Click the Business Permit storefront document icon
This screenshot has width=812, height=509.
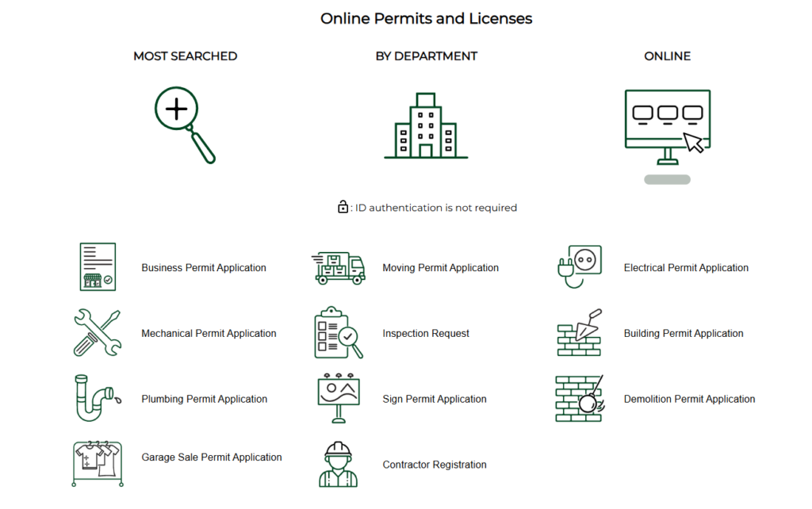click(98, 267)
